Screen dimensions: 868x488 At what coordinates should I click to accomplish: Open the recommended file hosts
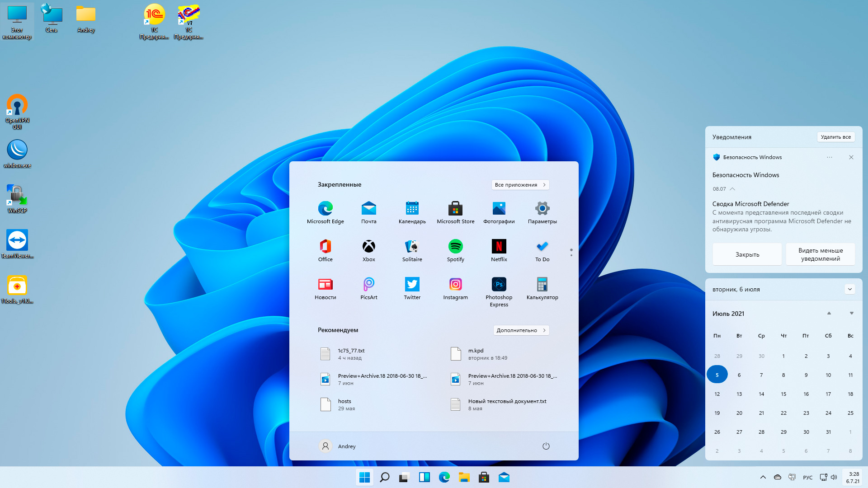point(344,404)
